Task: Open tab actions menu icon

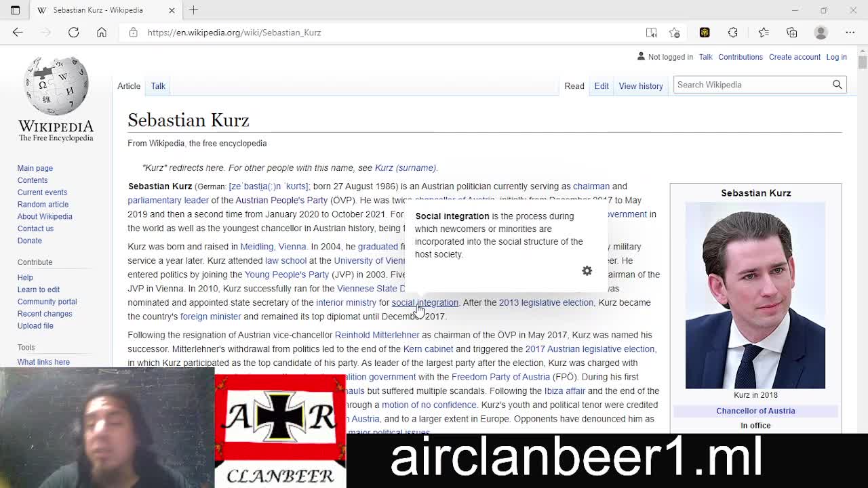Action: [15, 10]
